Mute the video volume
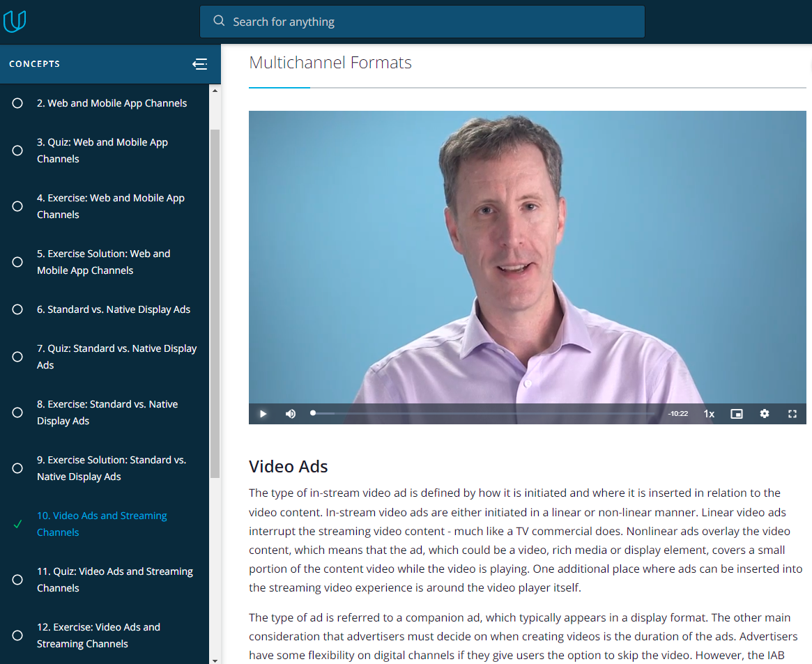The image size is (812, 664). (x=291, y=413)
